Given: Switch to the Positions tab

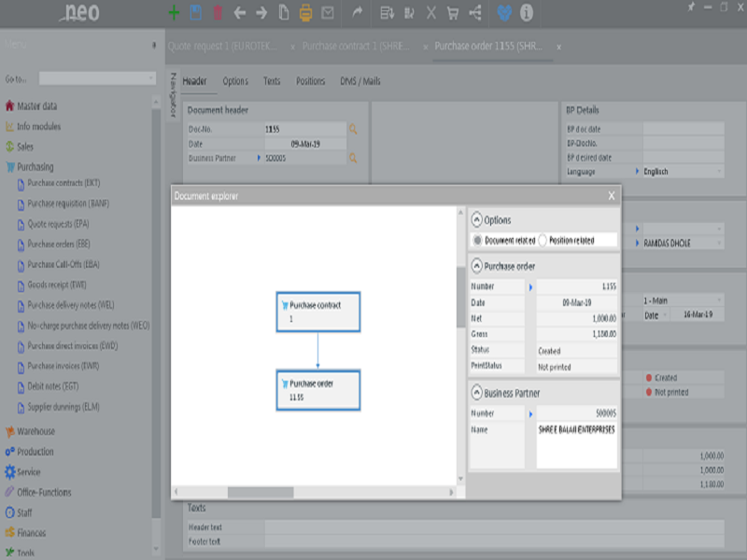Looking at the screenshot, I should [311, 81].
